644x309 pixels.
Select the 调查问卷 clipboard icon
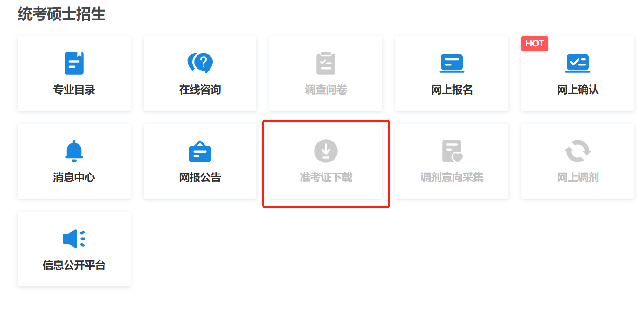[x=326, y=63]
